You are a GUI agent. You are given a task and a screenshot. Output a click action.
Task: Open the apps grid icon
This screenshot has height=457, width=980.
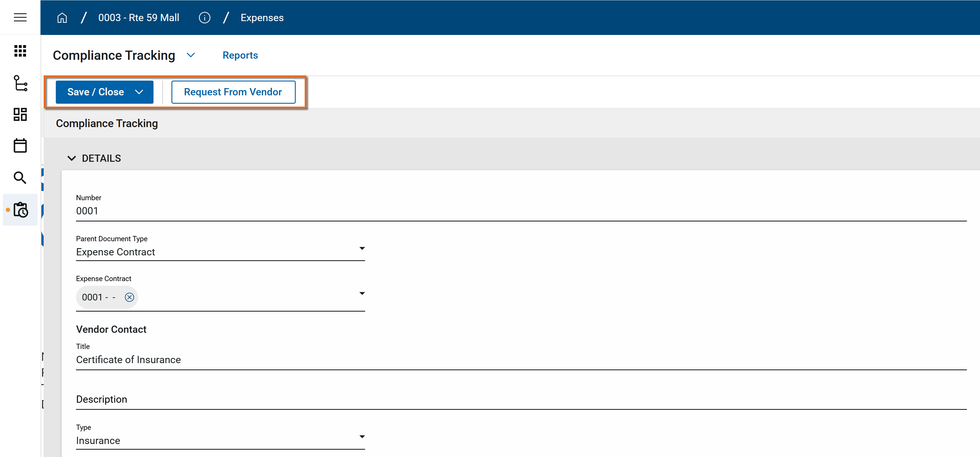(20, 51)
